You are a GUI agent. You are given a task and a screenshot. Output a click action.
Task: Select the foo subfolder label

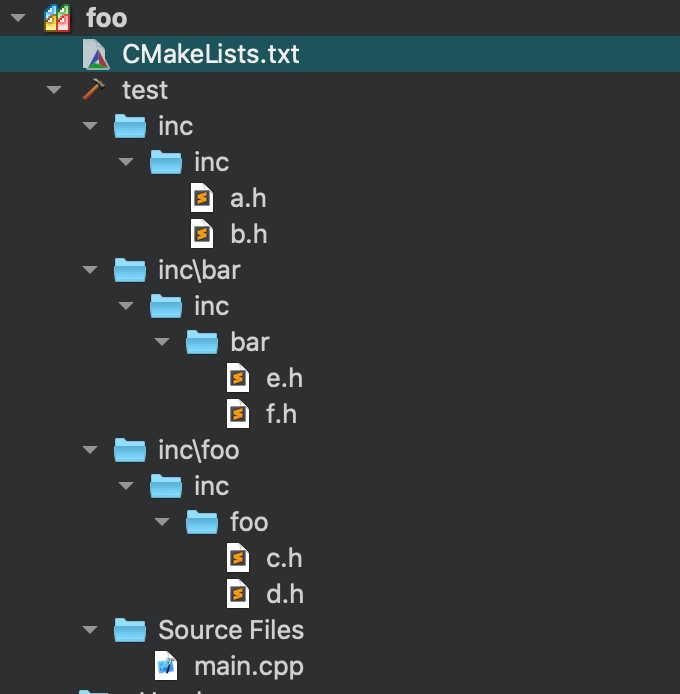click(249, 522)
